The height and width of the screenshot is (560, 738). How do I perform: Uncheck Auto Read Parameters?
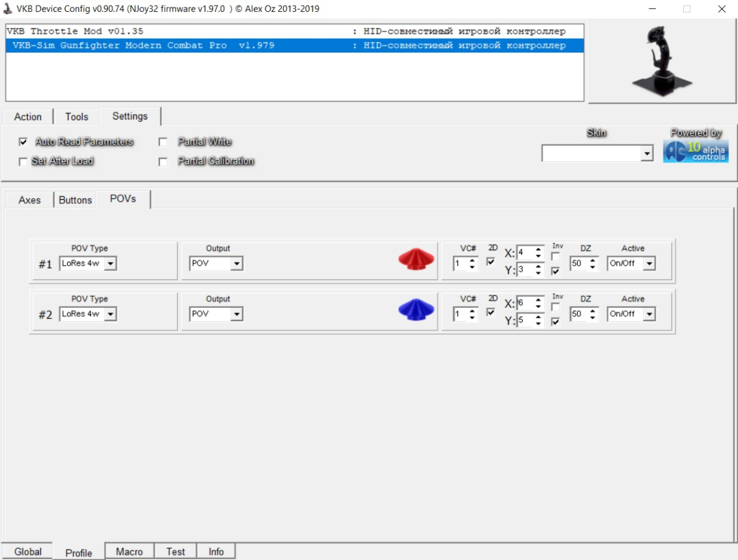[24, 142]
